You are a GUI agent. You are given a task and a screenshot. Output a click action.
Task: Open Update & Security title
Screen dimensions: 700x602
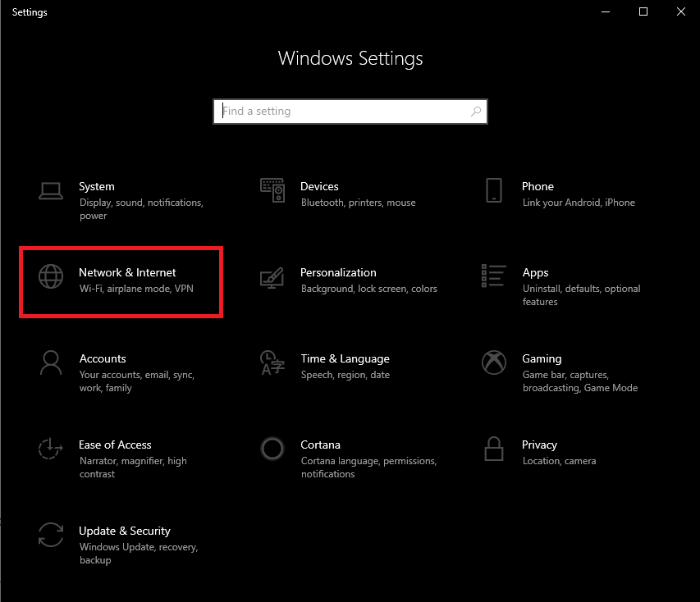click(x=125, y=531)
